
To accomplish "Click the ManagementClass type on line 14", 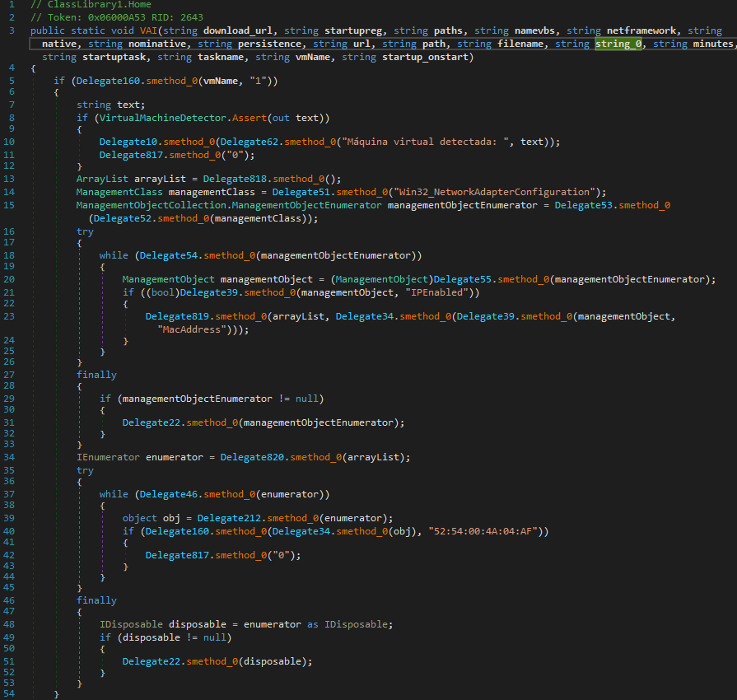I will (119, 192).
